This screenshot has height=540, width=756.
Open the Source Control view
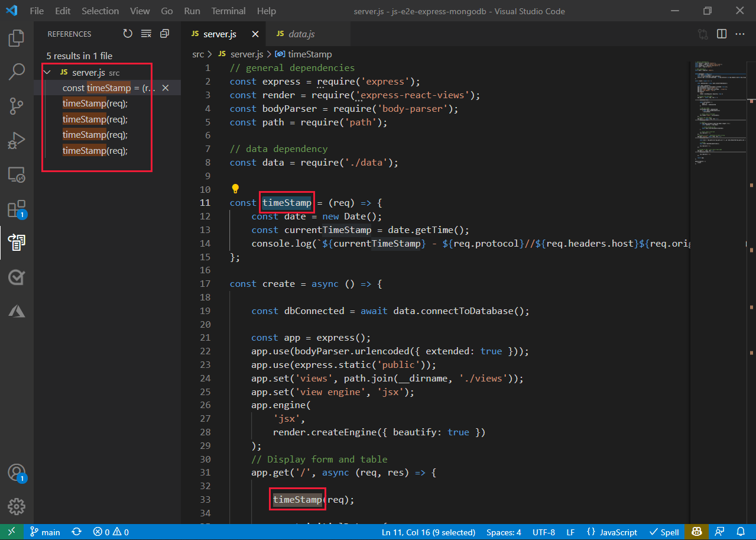[16, 105]
